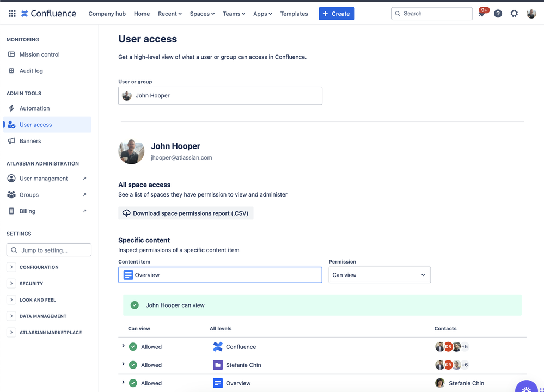Click the User management person icon

(x=11, y=179)
